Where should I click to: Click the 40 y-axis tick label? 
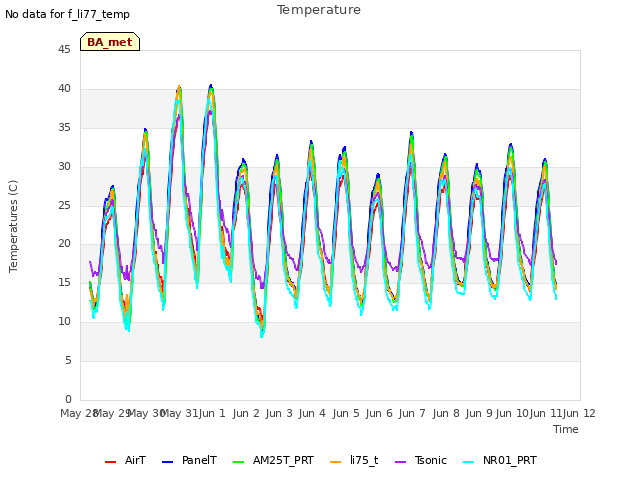click(x=64, y=88)
